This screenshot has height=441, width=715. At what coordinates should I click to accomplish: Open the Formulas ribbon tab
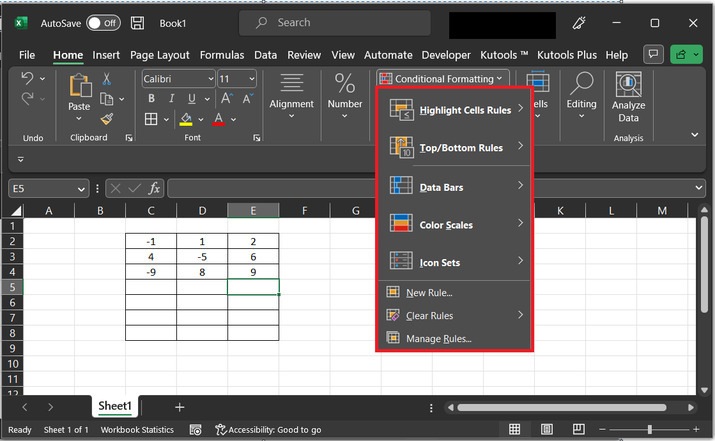pos(222,55)
